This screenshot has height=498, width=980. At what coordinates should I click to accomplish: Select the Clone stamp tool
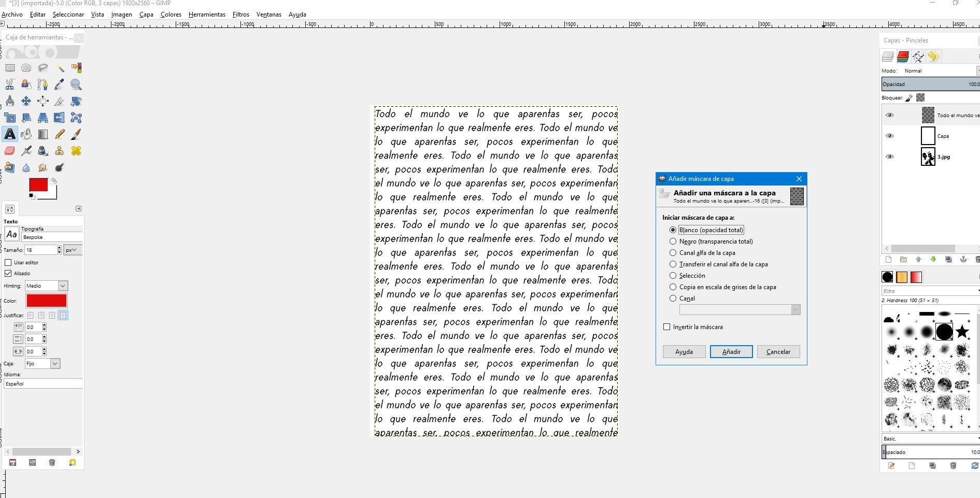pos(60,151)
